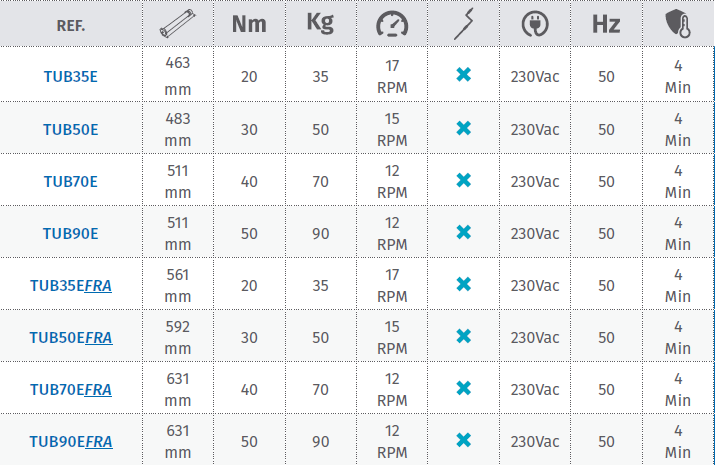Click the blue X in TUB70E row
This screenshot has width=715, height=465.
coord(463,180)
